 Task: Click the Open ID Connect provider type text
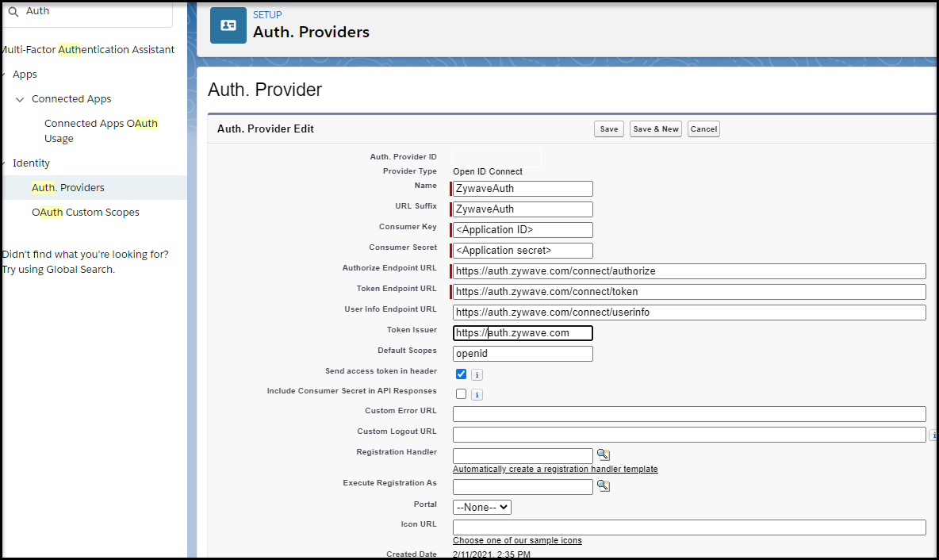point(488,171)
